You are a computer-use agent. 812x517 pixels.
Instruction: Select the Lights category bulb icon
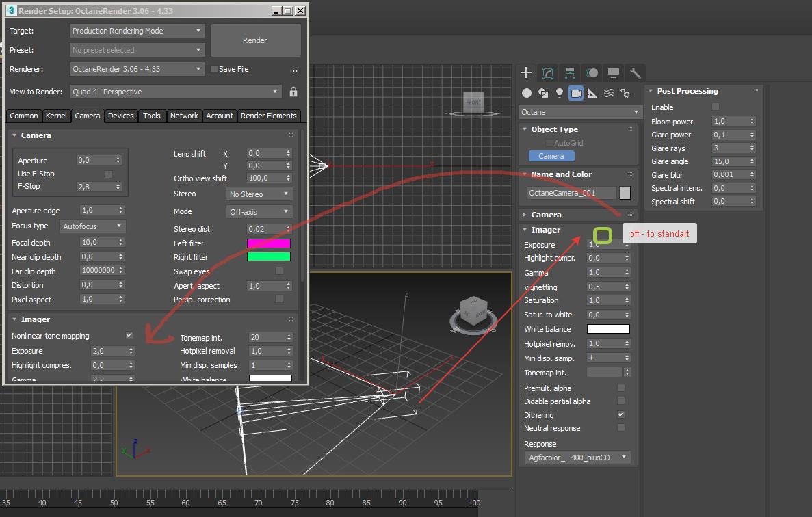click(x=560, y=93)
